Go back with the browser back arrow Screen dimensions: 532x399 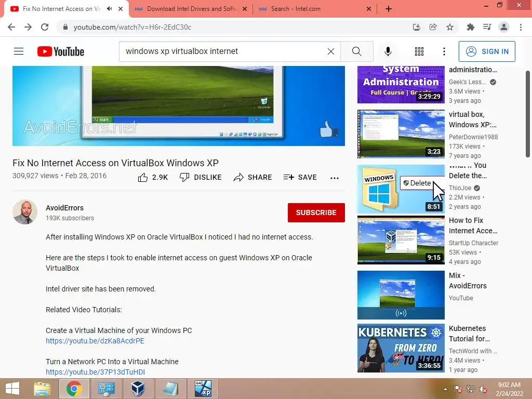(11, 27)
